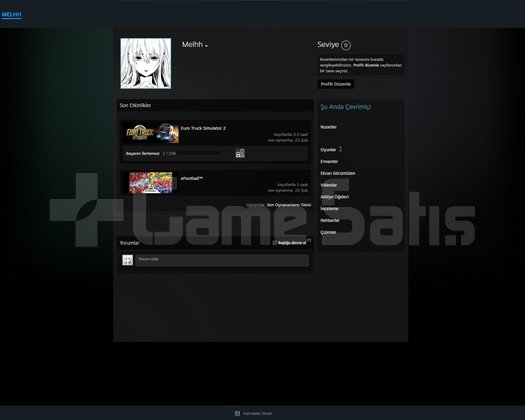
Task: Click the downloads manager label in bottom bar
Action: [257, 414]
